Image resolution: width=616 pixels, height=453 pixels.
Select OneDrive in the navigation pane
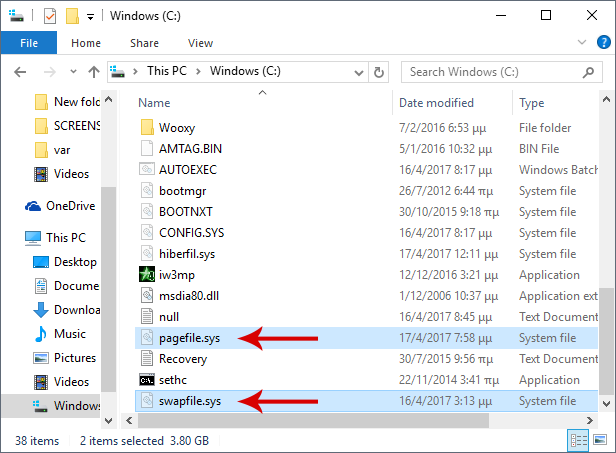pos(60,206)
